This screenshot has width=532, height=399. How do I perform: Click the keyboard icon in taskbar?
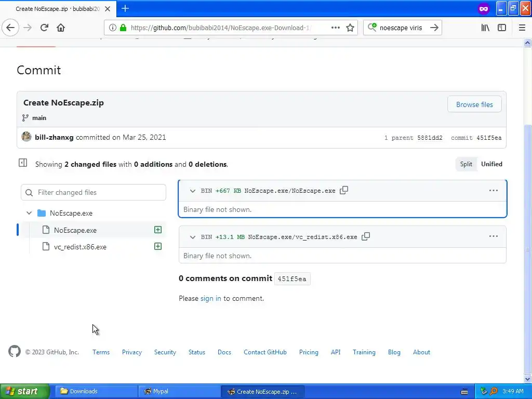point(464,392)
